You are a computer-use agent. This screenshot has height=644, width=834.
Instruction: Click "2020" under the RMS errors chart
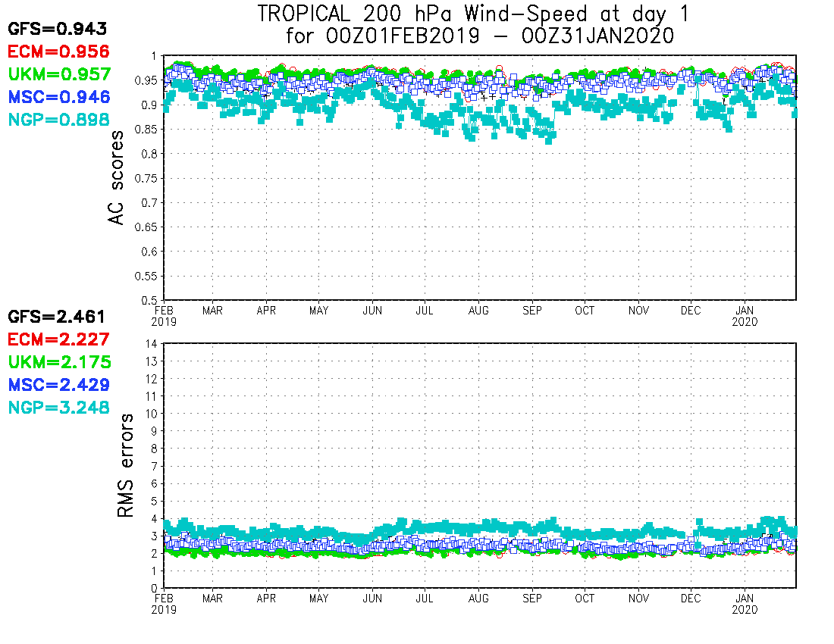click(x=744, y=610)
